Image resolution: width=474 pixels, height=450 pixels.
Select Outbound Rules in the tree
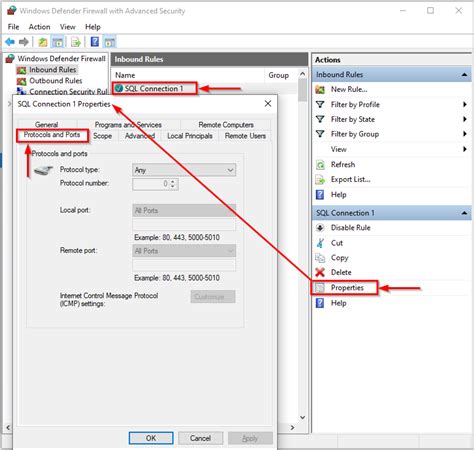[x=55, y=81]
